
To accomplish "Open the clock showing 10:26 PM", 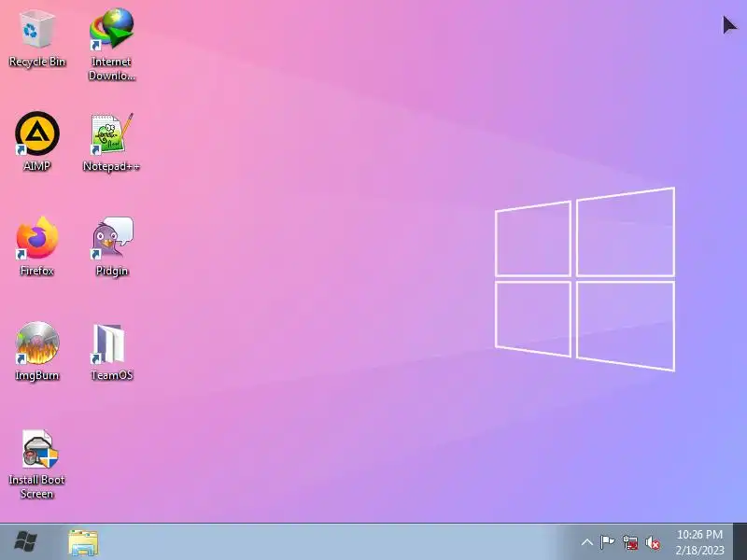I will tap(699, 542).
